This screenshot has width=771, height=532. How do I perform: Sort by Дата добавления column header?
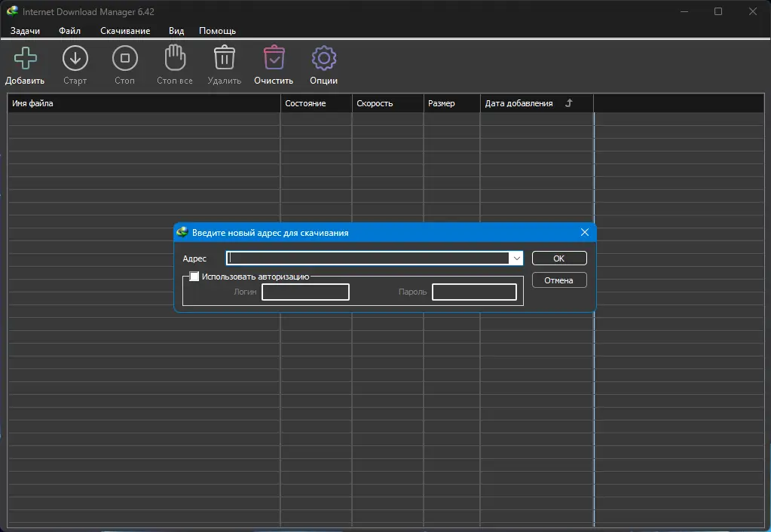pos(537,103)
